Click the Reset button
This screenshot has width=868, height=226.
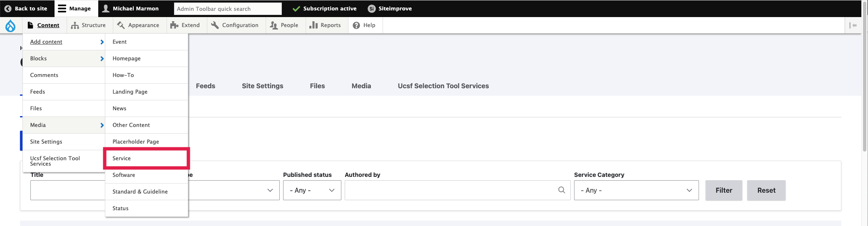click(x=766, y=190)
